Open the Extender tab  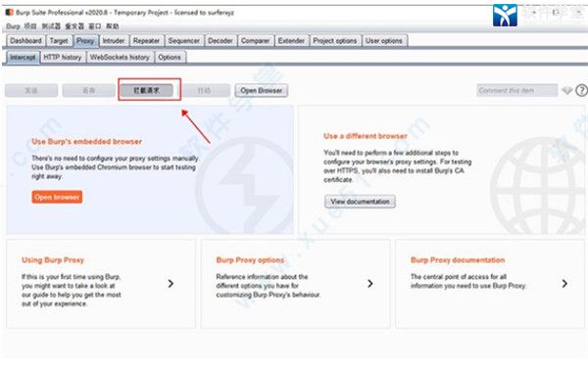(x=291, y=41)
